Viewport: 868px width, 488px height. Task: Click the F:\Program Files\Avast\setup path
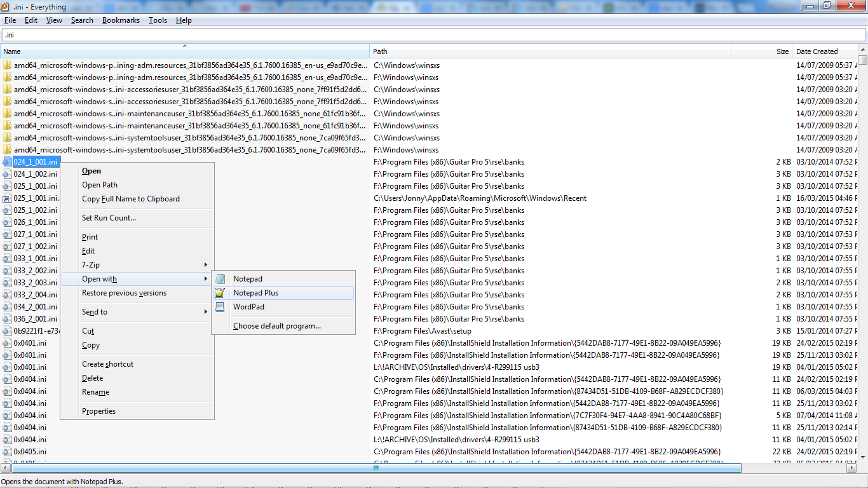coord(423,331)
